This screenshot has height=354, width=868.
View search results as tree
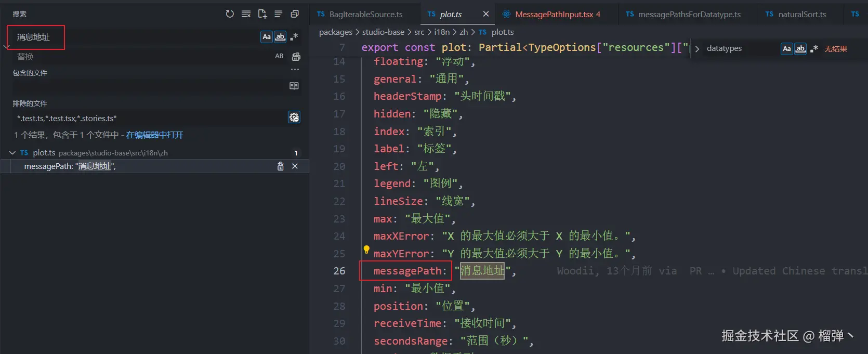[x=279, y=14]
